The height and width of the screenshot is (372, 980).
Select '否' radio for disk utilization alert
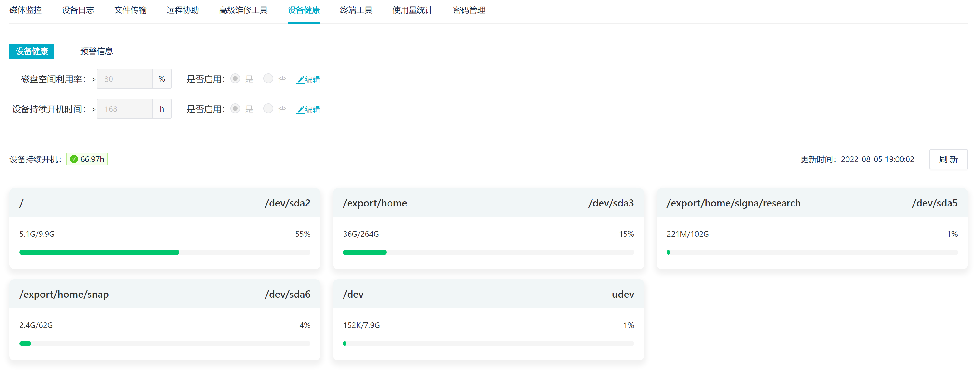pos(268,79)
